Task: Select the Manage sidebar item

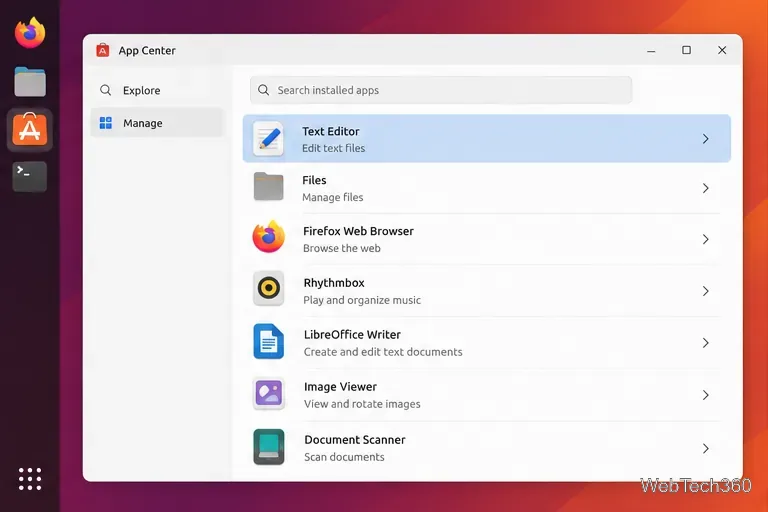Action: point(157,122)
